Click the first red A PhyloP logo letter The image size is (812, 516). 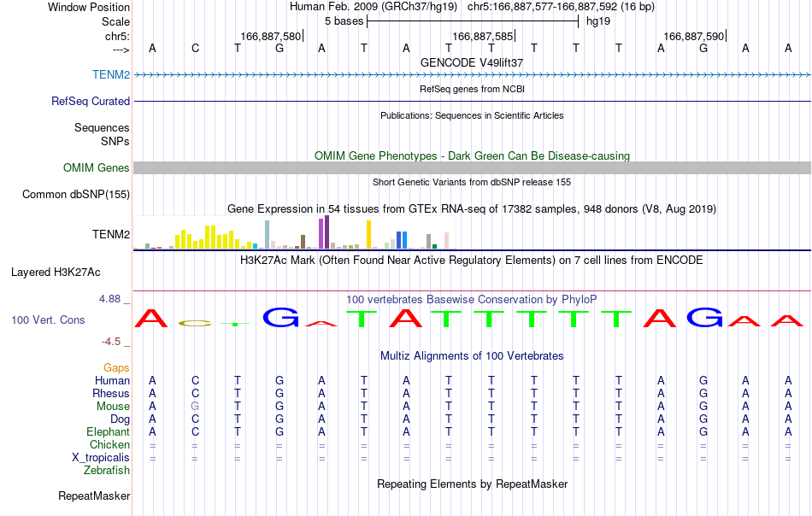(x=151, y=318)
